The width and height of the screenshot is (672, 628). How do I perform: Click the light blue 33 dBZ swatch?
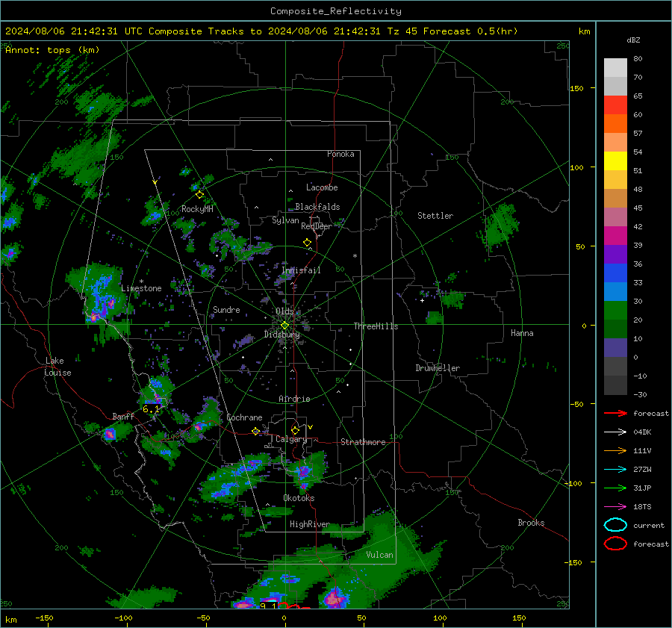click(615, 291)
